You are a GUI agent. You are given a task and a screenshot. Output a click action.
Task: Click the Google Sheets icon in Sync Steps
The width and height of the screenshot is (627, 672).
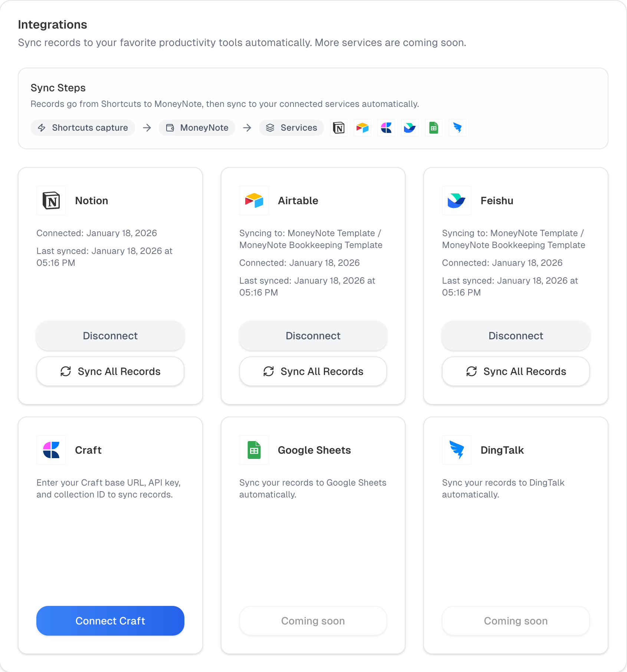coord(434,128)
